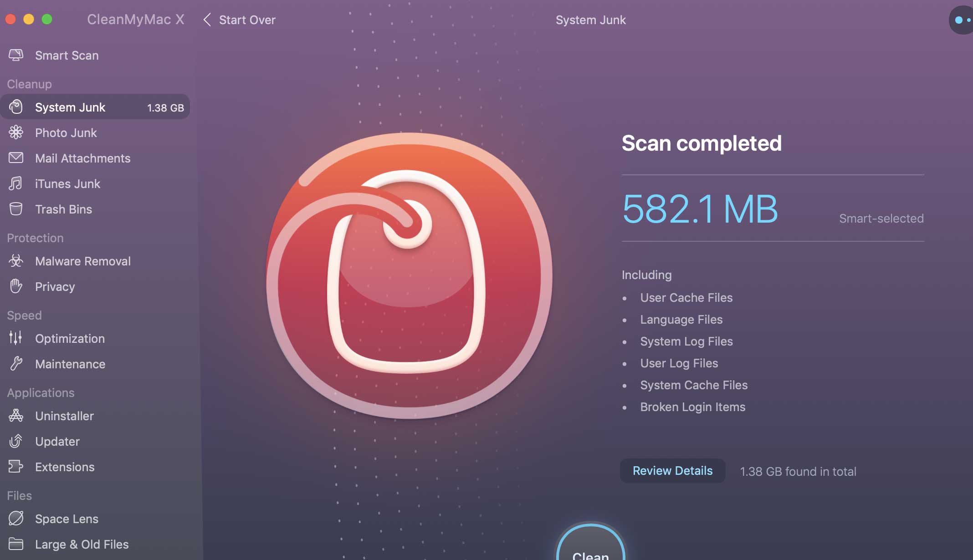Click User Log Files list entry
Image resolution: width=973 pixels, height=560 pixels.
click(679, 363)
